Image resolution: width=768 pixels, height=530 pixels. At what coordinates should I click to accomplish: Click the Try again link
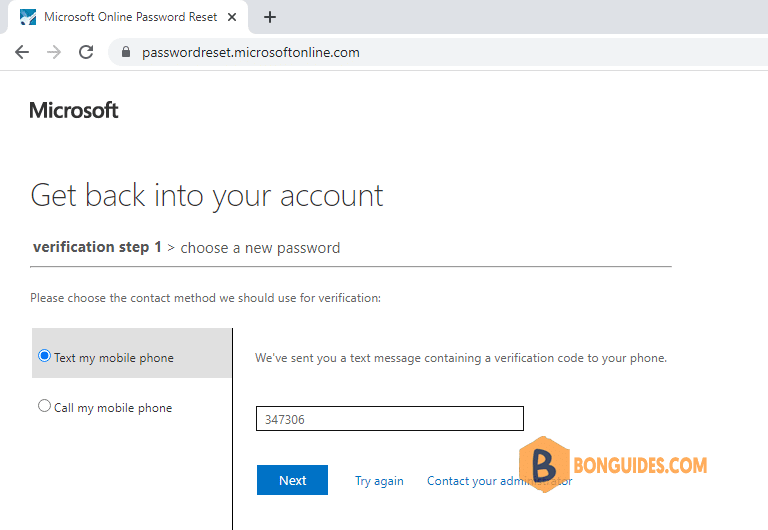pyautogui.click(x=379, y=481)
